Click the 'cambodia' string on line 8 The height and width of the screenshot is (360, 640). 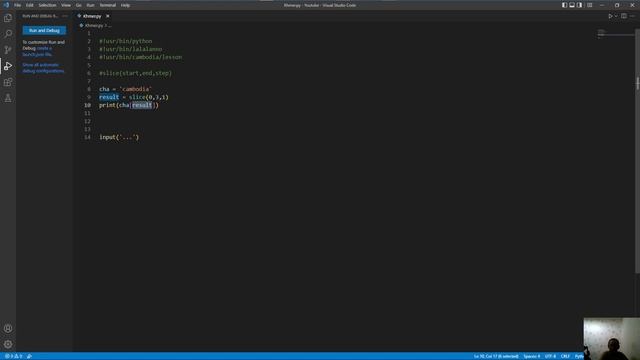pos(135,89)
